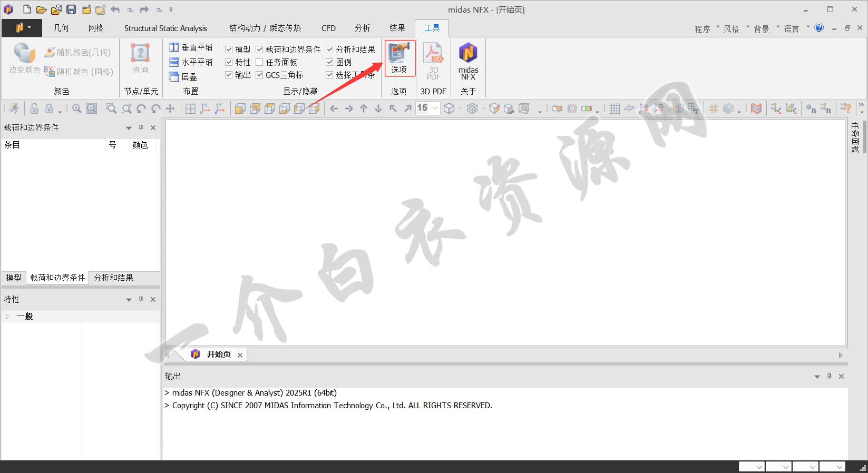Click 随机颜色(网格) button
The image size is (868, 473).
pyautogui.click(x=79, y=72)
